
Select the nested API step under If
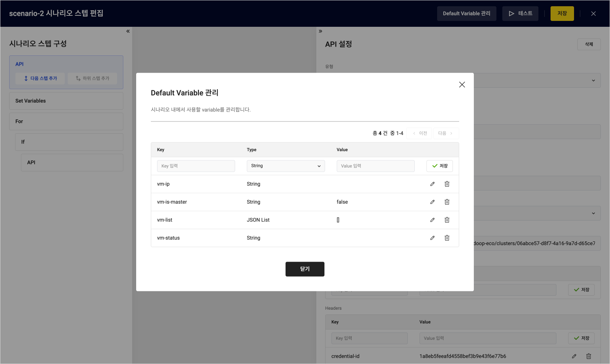[x=72, y=163]
